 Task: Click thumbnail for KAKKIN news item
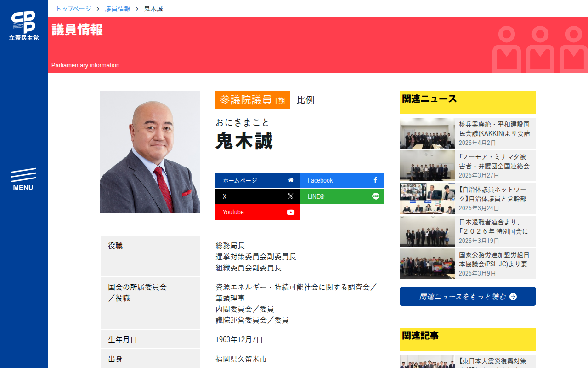pos(428,133)
